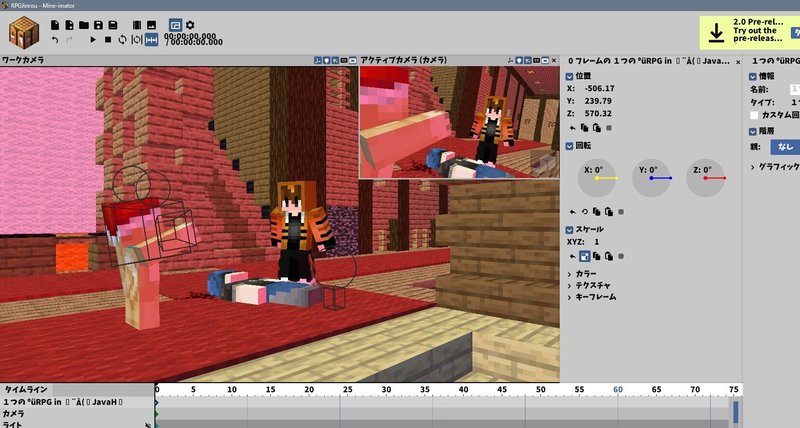Paste position values icon
800x428 pixels.
point(596,128)
